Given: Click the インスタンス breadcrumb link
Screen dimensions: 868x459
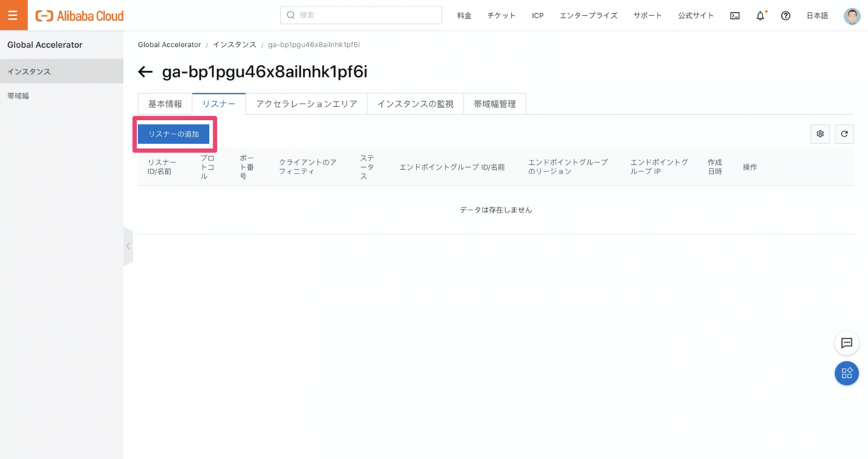Looking at the screenshot, I should [x=234, y=45].
